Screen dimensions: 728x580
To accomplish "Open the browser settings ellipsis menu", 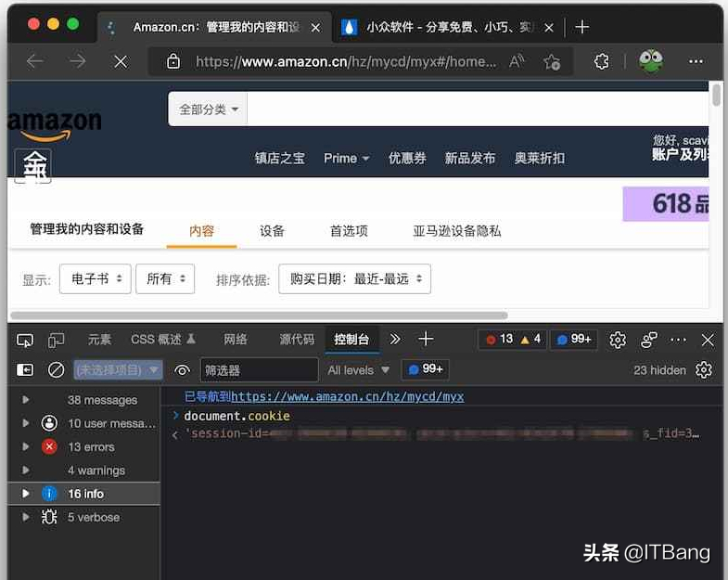I will pyautogui.click(x=696, y=61).
